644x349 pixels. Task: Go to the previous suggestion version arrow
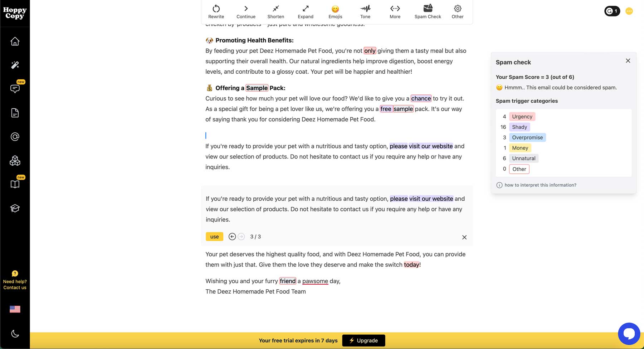tap(232, 236)
